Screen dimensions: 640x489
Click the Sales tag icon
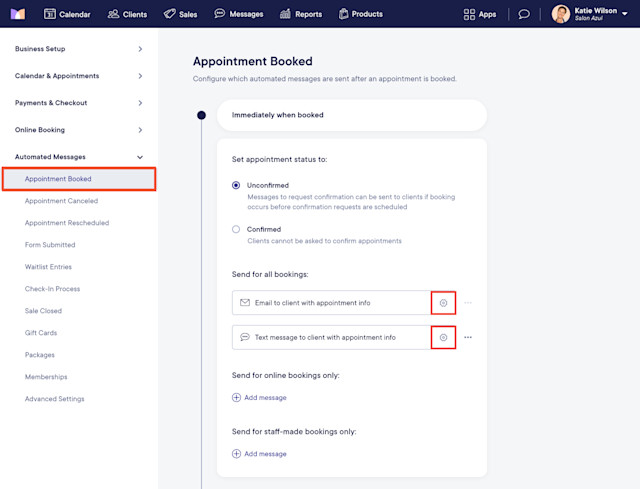[x=169, y=14]
